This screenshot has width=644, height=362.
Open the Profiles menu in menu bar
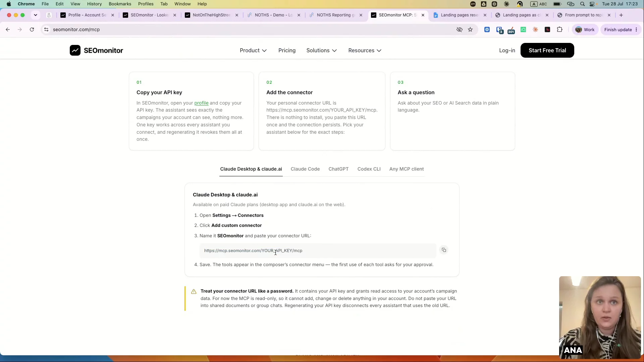(146, 4)
